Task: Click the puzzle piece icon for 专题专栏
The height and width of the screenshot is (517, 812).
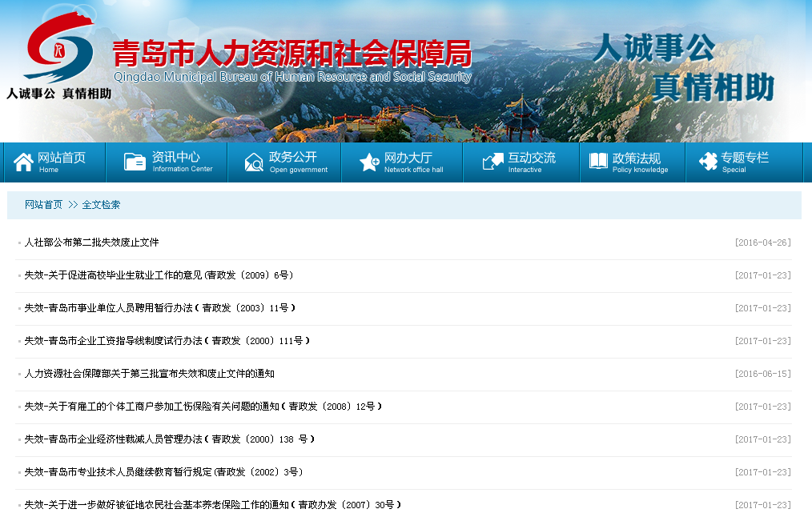Action: click(x=708, y=162)
